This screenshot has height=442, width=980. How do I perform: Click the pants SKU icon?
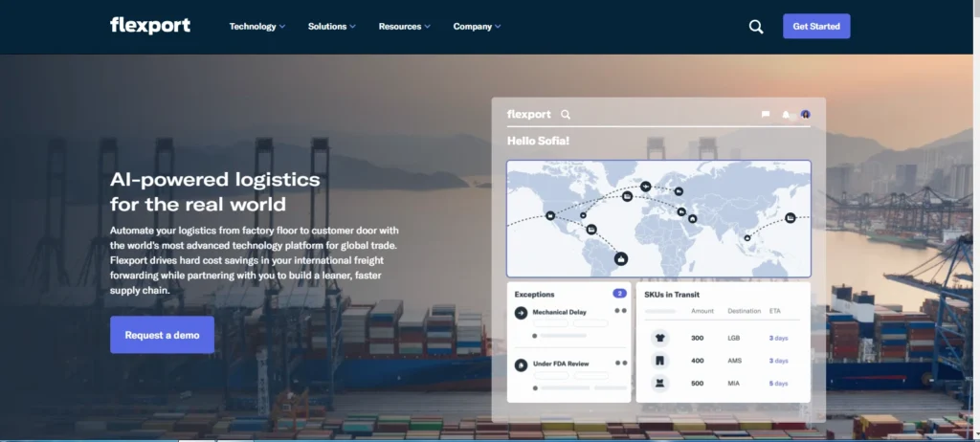coord(660,361)
